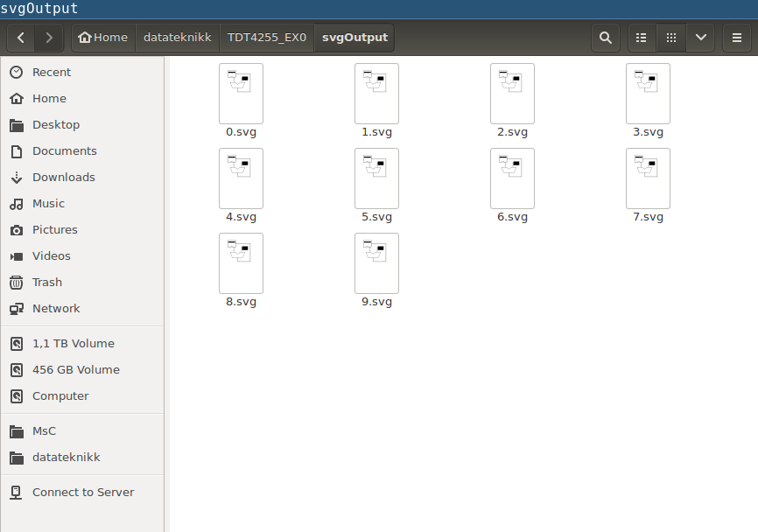Click the search magnifier icon
The image size is (758, 532).
pyautogui.click(x=605, y=38)
